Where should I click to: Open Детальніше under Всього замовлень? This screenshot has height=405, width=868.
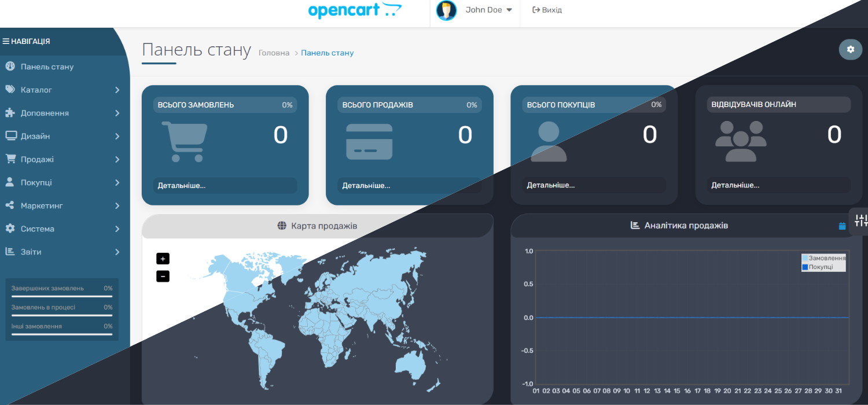pyautogui.click(x=182, y=185)
